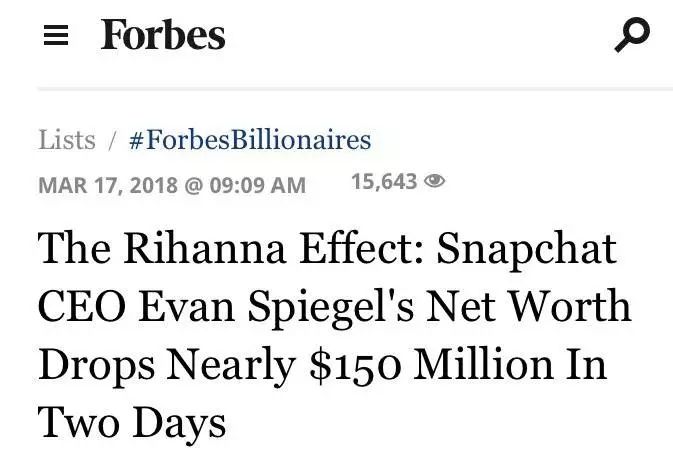Click the 15,643 view count
The height and width of the screenshot is (472, 673).
384,181
